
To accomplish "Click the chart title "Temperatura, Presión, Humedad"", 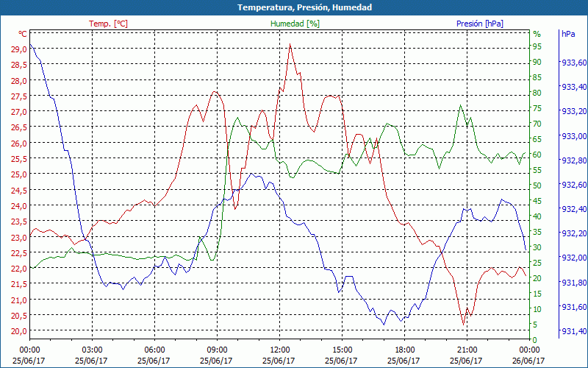I will tap(294, 7).
